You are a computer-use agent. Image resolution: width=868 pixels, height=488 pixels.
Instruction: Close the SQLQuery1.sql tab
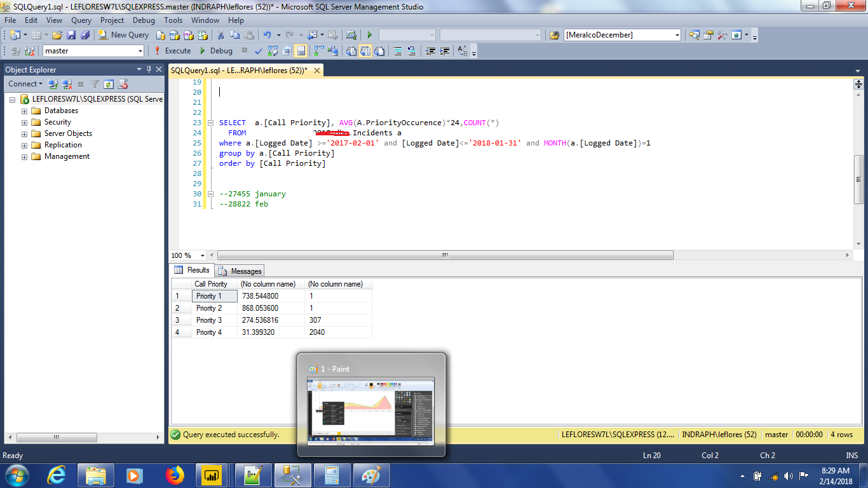coord(316,71)
